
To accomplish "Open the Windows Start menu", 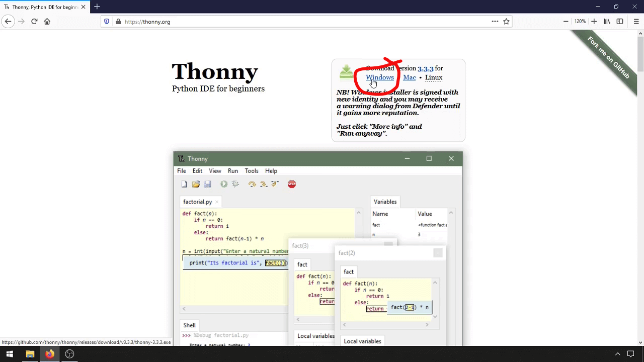I will click(10, 354).
